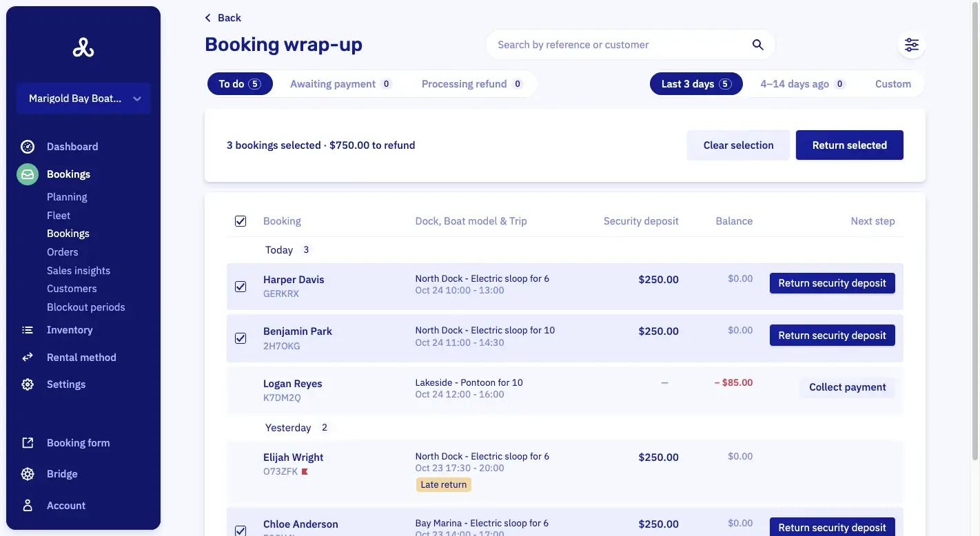
Task: Click the Inventory list icon
Action: tap(28, 330)
